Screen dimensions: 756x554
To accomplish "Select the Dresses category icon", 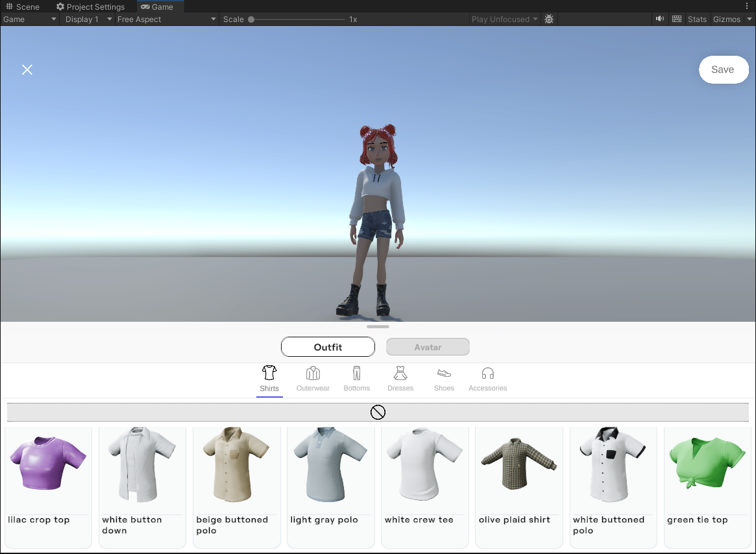I will 400,375.
